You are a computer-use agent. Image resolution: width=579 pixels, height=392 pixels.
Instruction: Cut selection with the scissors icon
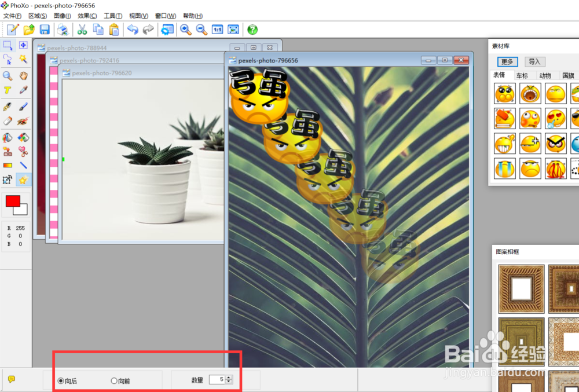pos(82,30)
